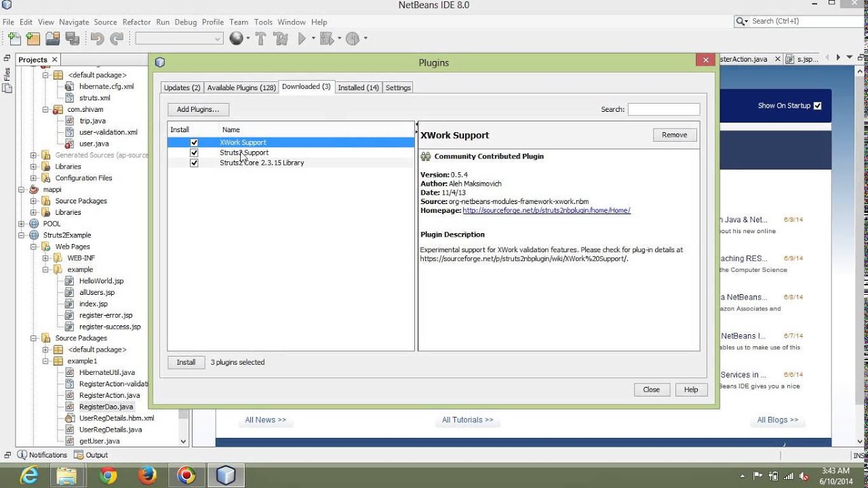Screen dimensions: 868x488
Task: Collapse the com.shivam package node
Action: coord(45,109)
